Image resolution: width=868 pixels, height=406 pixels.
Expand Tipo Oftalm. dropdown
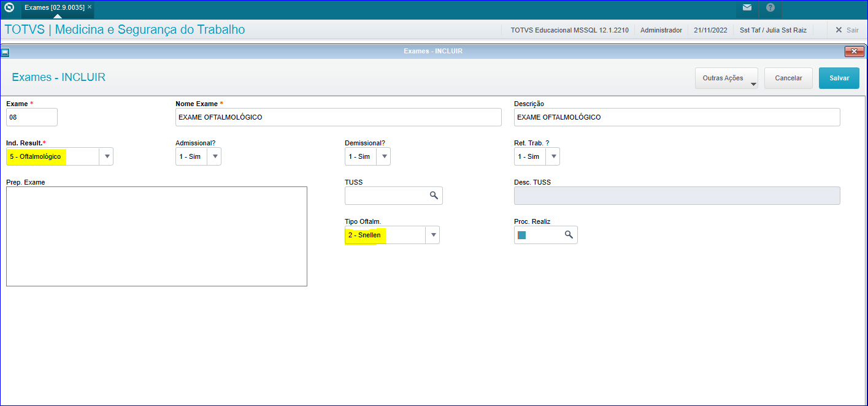[433, 235]
